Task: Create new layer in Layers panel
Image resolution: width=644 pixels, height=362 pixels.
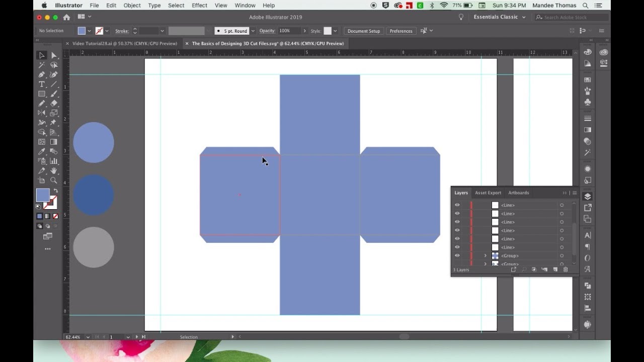Action: click(555, 269)
